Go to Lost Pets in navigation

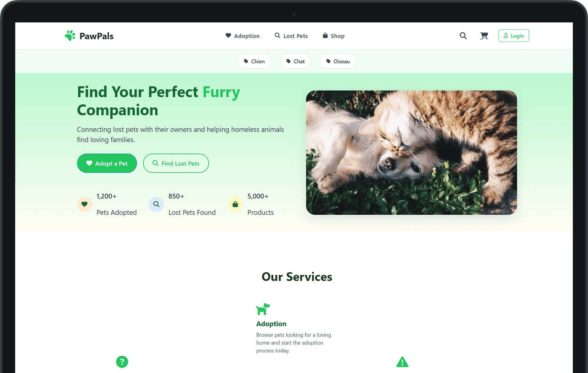(291, 36)
